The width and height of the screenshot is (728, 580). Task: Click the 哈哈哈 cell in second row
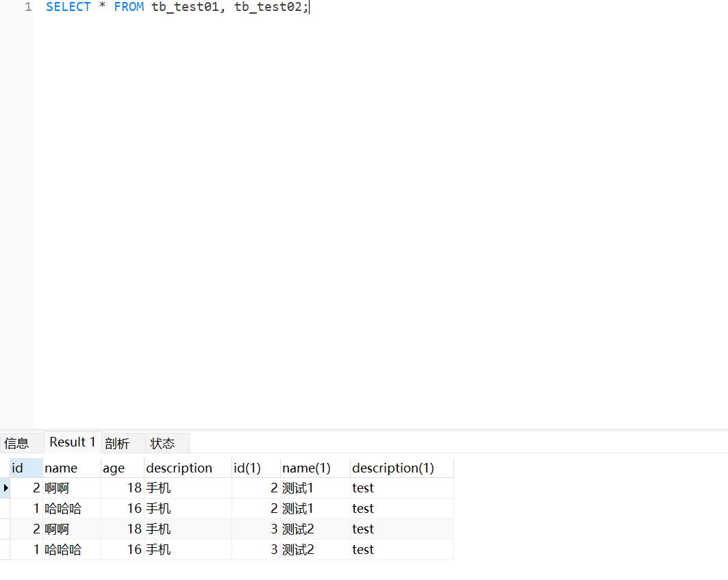click(72, 509)
